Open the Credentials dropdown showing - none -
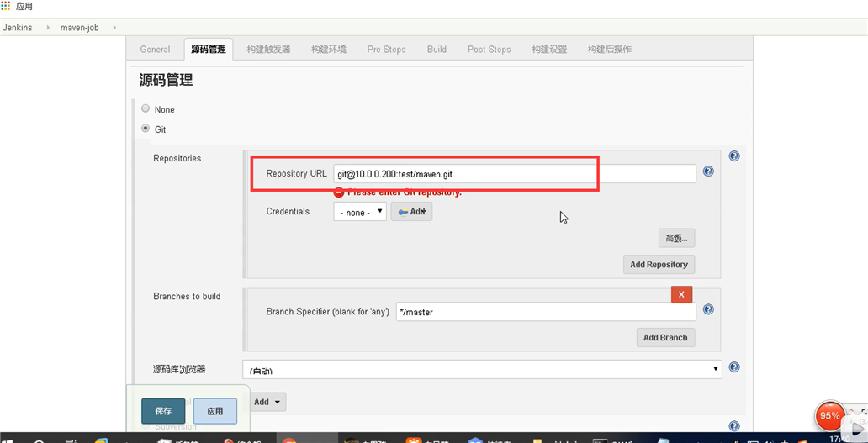This screenshot has height=443, width=868. click(x=360, y=212)
